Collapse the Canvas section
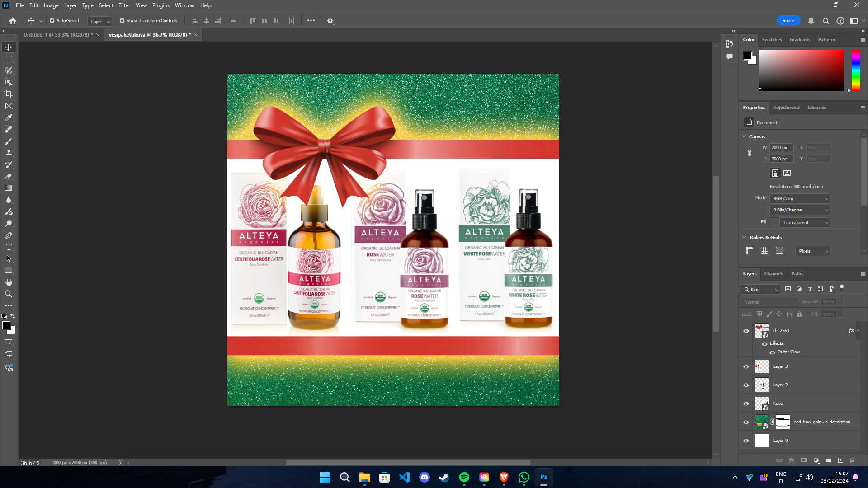The image size is (868, 488). pos(745,136)
